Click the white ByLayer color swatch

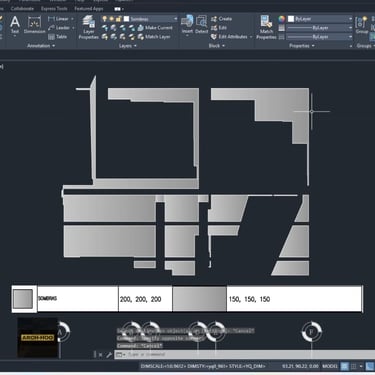(x=291, y=19)
